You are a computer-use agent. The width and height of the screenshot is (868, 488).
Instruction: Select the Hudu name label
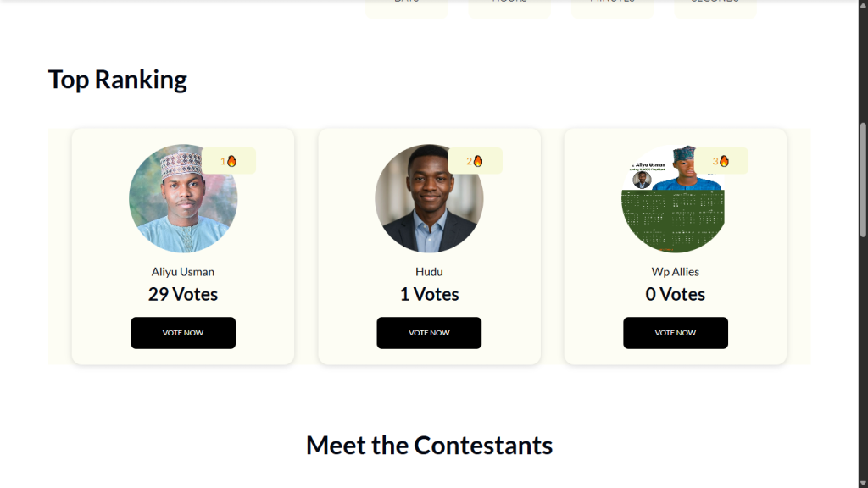(x=429, y=272)
